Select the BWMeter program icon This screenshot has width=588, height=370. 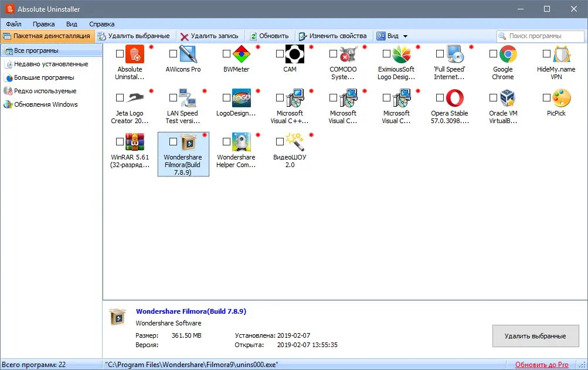241,54
